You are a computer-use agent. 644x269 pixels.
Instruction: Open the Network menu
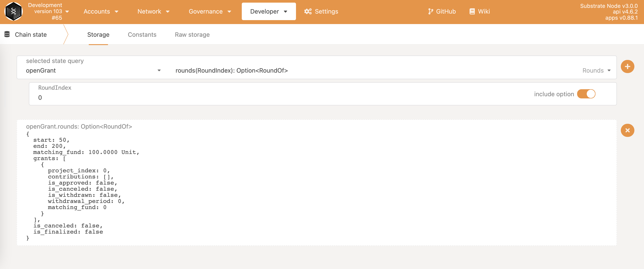click(x=153, y=12)
